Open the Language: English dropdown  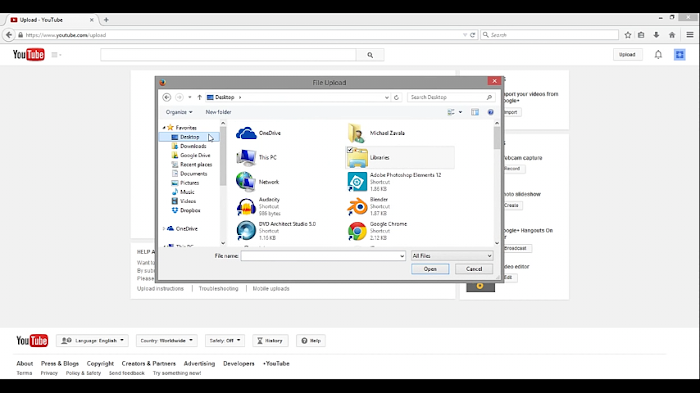tap(92, 341)
